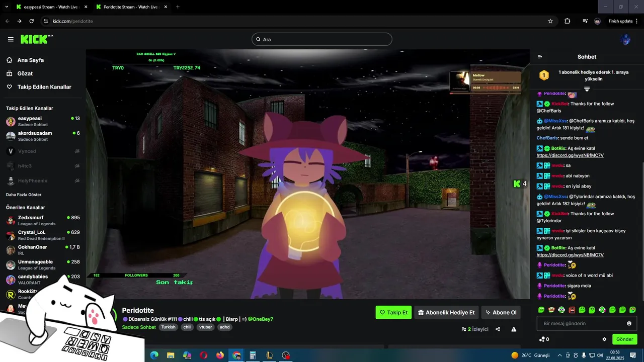Open the Crystal_LoL recommended channel
Image resolution: width=644 pixels, height=362 pixels.
click(43, 235)
